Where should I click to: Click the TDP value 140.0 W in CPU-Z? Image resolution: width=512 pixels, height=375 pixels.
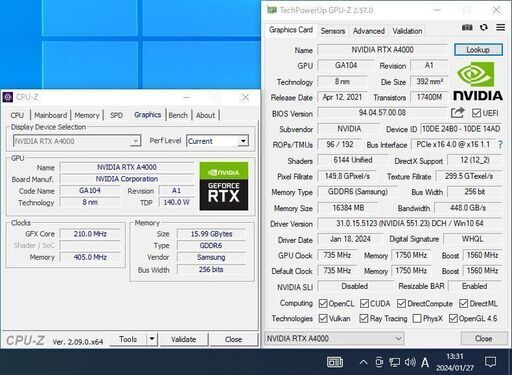pos(176,202)
